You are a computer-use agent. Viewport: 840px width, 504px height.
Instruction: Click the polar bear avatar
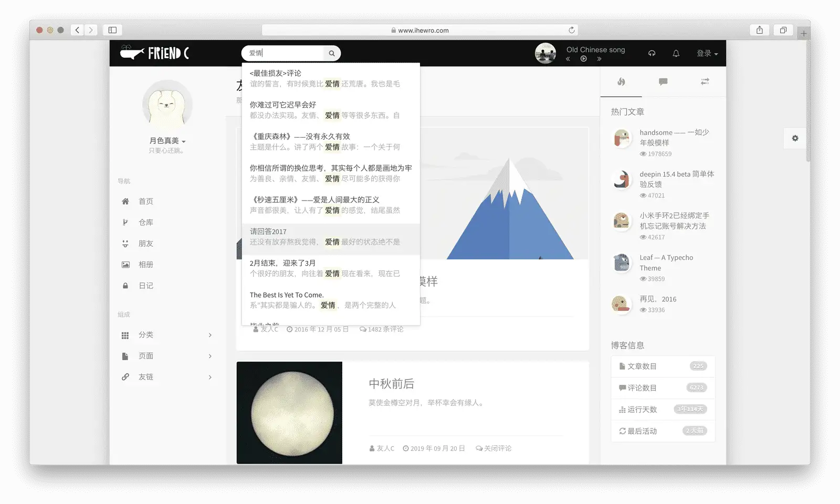[x=167, y=105]
